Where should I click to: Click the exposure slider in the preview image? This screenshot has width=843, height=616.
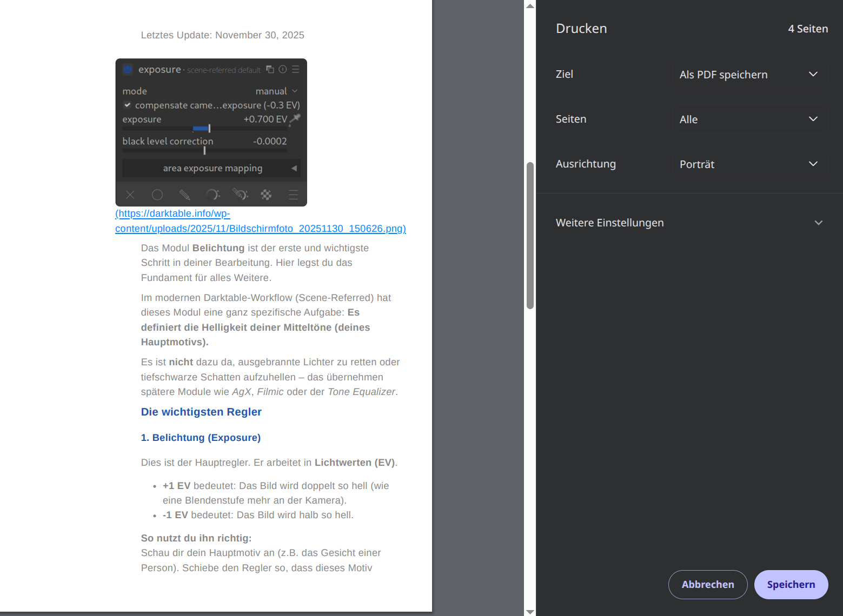(x=204, y=129)
